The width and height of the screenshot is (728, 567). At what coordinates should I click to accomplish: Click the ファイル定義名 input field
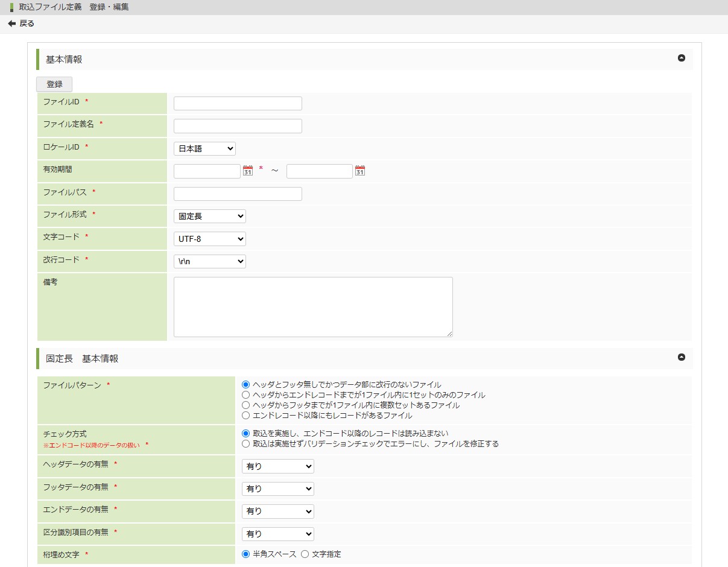tap(238, 126)
